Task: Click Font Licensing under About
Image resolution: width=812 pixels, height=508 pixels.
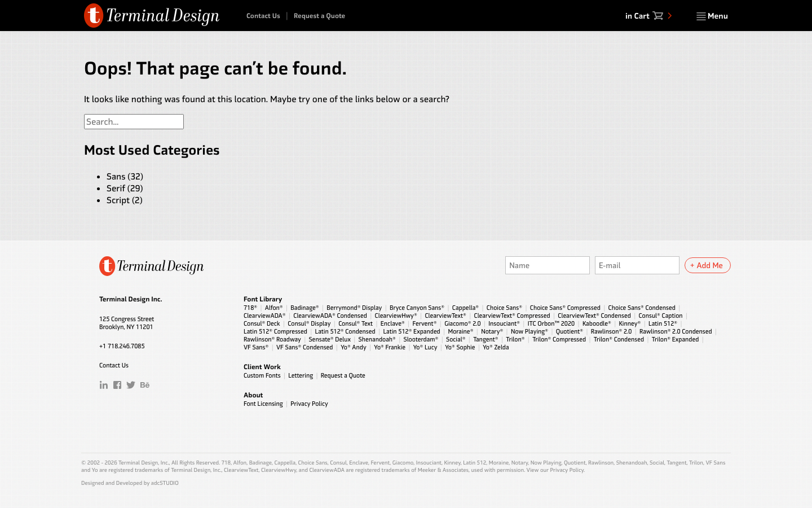Action: [263, 404]
